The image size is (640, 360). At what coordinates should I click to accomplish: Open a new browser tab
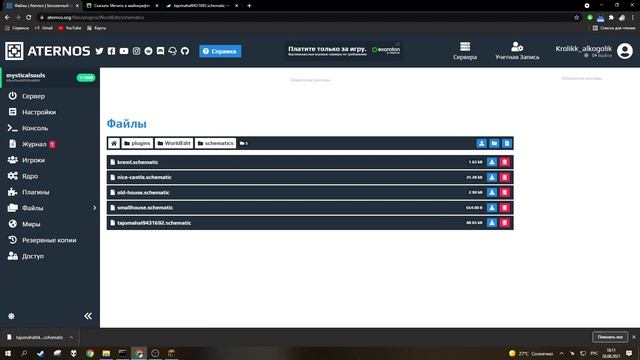249,6
